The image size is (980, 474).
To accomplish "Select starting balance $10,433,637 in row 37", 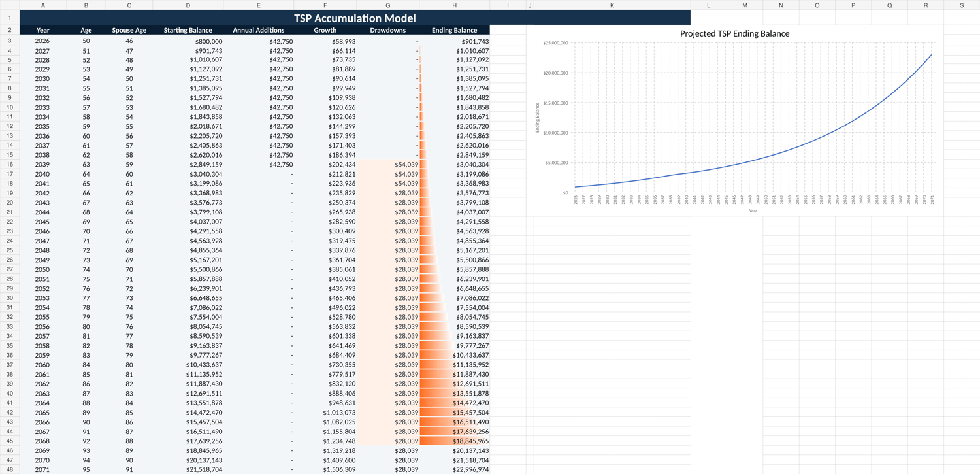I will tap(188, 365).
